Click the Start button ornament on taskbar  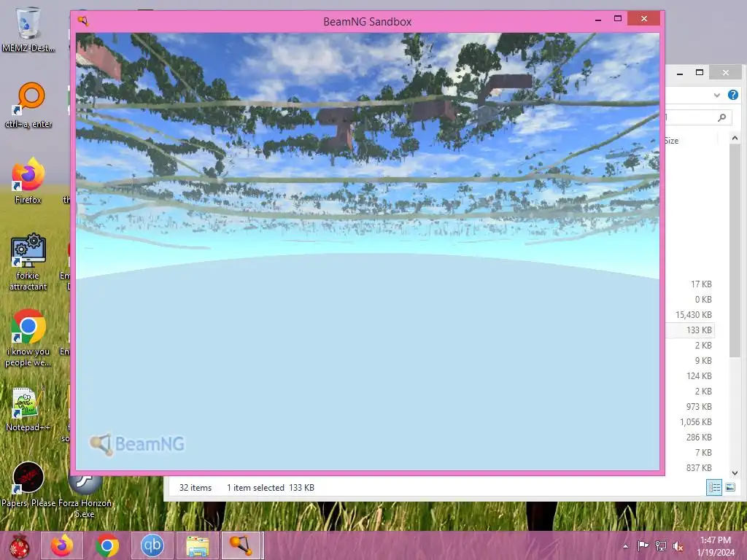pos(20,545)
